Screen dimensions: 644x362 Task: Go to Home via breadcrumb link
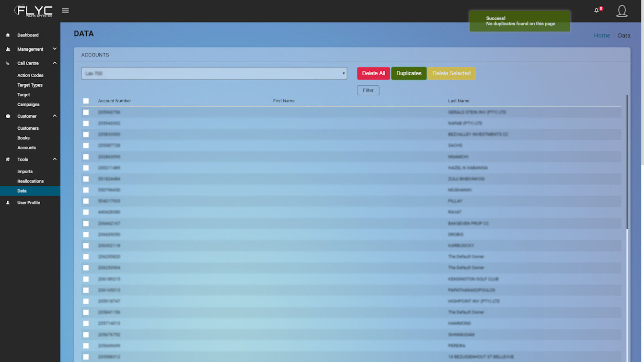(x=602, y=35)
